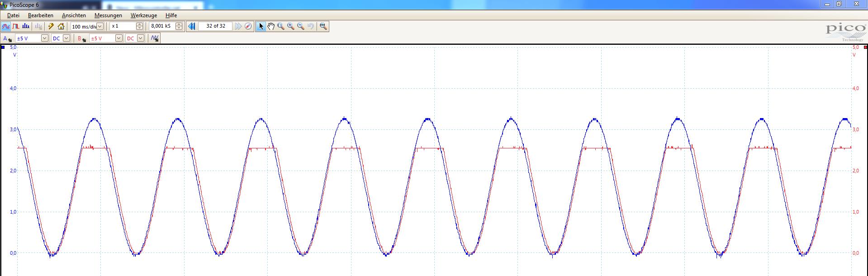The image size is (868, 276).
Task: Click the undo zoom icon
Action: coord(311,26)
